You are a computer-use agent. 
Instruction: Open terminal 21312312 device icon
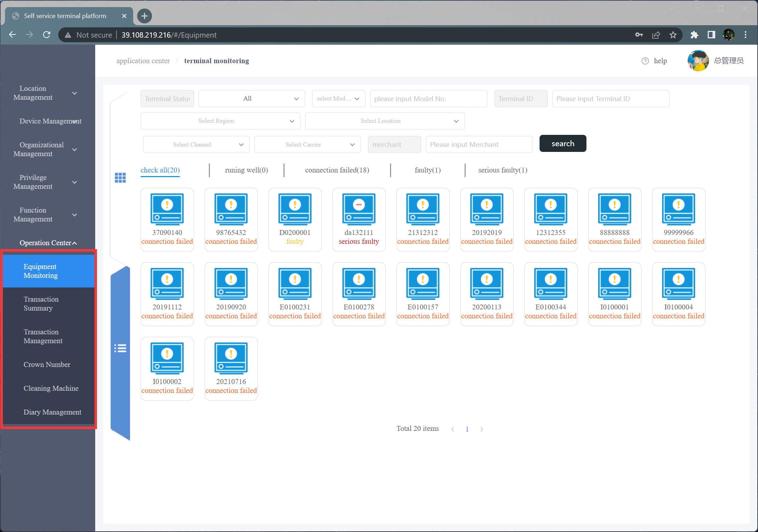(x=423, y=209)
